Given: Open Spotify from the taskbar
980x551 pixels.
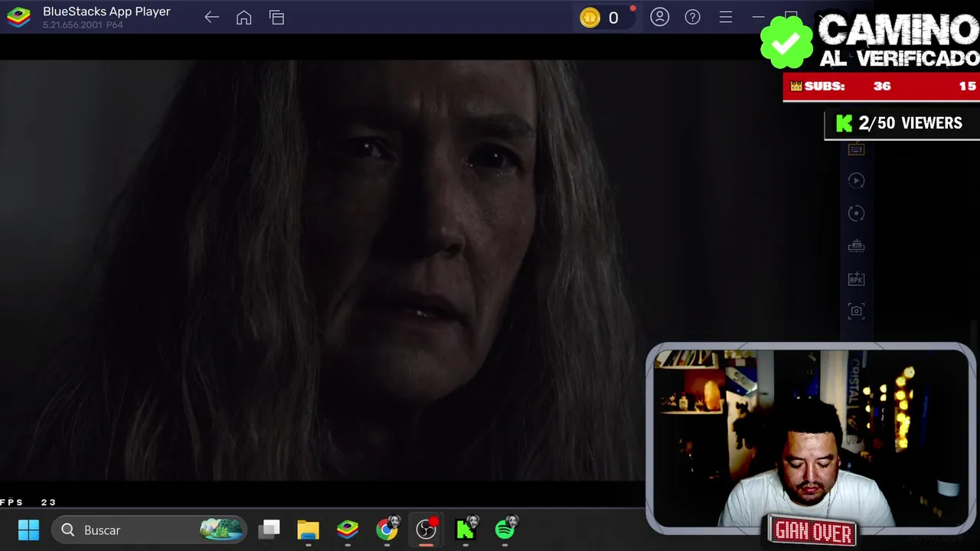Looking at the screenshot, I should pyautogui.click(x=506, y=528).
